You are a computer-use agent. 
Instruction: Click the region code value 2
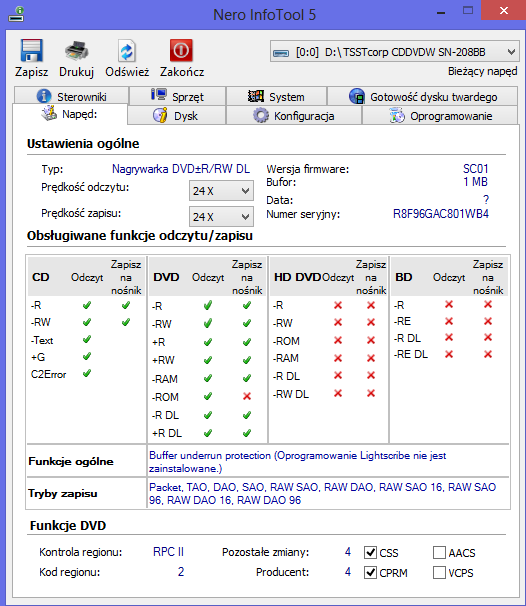[x=181, y=572]
